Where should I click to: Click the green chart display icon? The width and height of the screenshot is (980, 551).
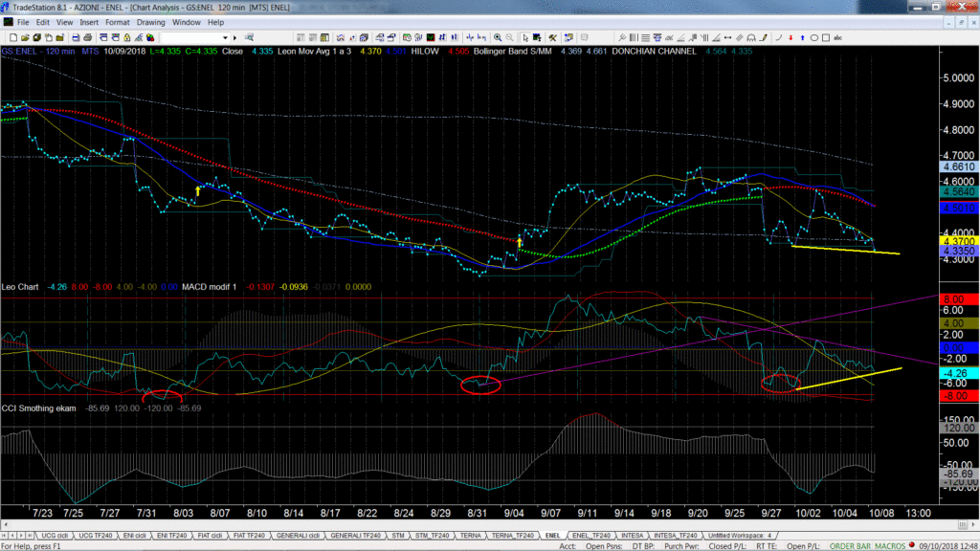coord(431,37)
